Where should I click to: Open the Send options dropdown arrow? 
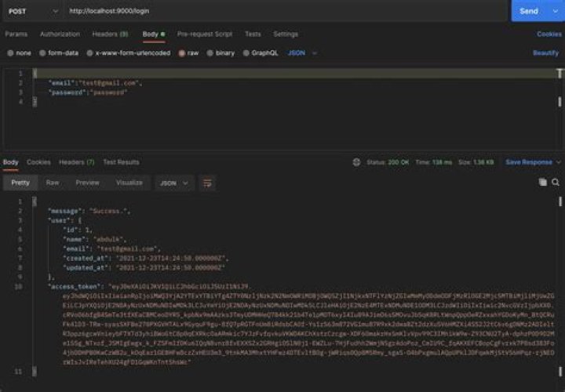coord(556,11)
